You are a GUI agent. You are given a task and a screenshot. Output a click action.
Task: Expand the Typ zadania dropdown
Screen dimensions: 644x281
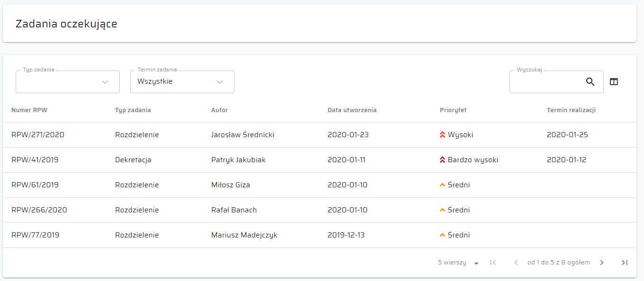(105, 82)
